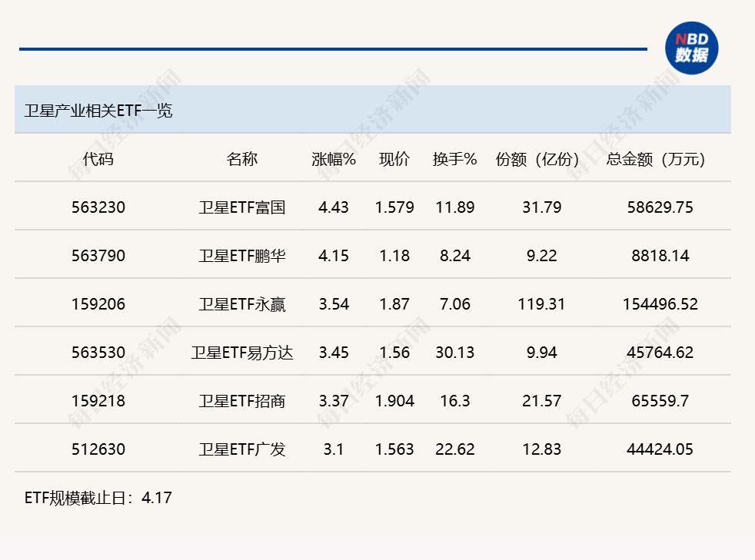
Task: Click total amount 154496.52 for 卫星ETF永赢
Action: (659, 304)
